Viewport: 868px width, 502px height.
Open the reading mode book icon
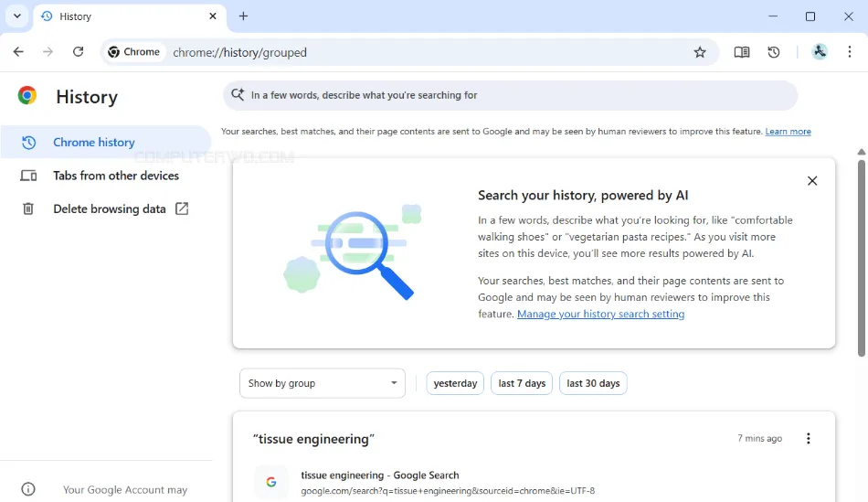pyautogui.click(x=742, y=52)
